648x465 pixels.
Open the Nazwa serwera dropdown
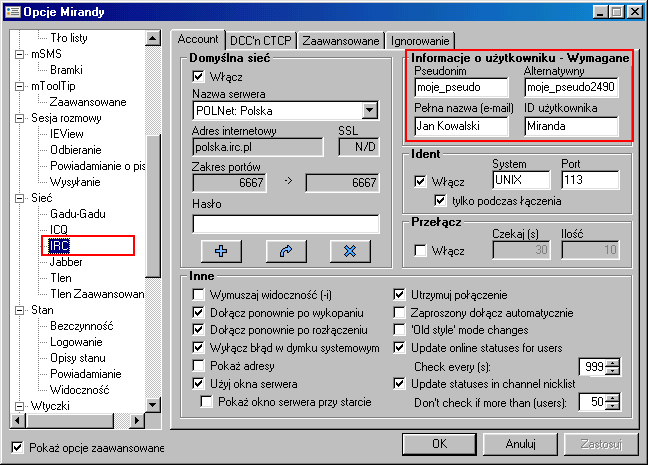369,110
